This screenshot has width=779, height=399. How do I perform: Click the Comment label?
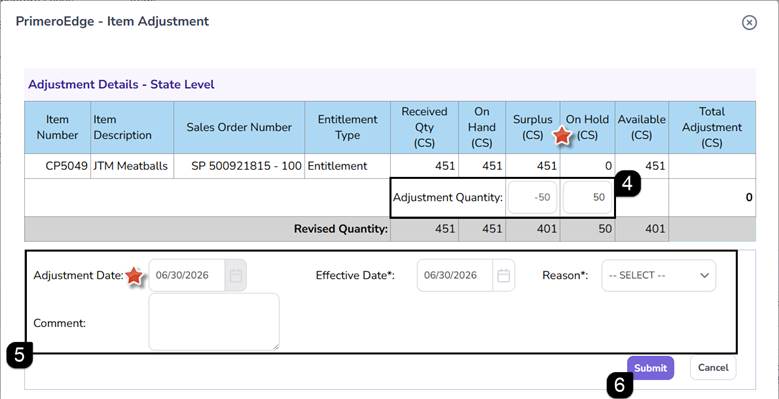pos(60,323)
